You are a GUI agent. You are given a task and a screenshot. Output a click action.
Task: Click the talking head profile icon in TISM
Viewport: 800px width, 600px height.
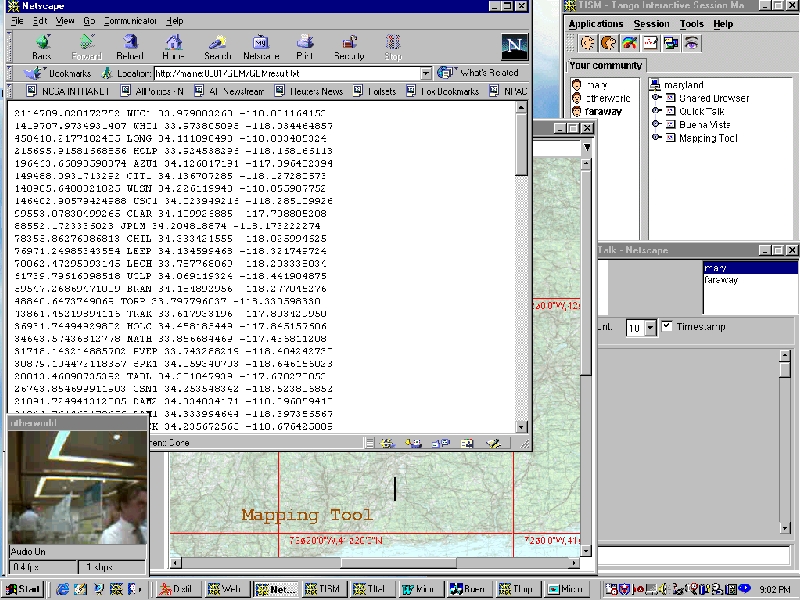click(x=608, y=43)
